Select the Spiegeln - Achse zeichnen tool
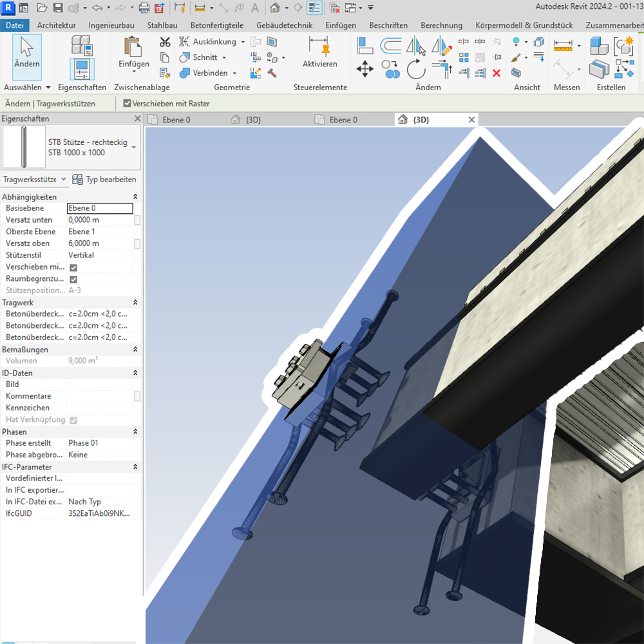 click(442, 45)
